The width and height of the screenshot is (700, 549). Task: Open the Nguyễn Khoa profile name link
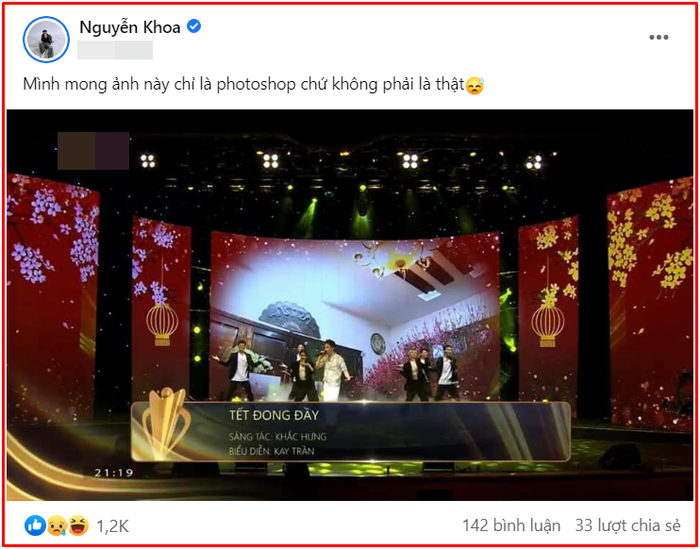pyautogui.click(x=130, y=28)
